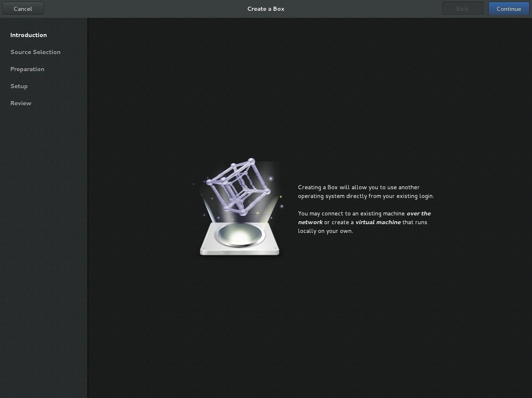Open the Preparation step in sidebar
Screen dimensions: 532x398
pos(27,69)
